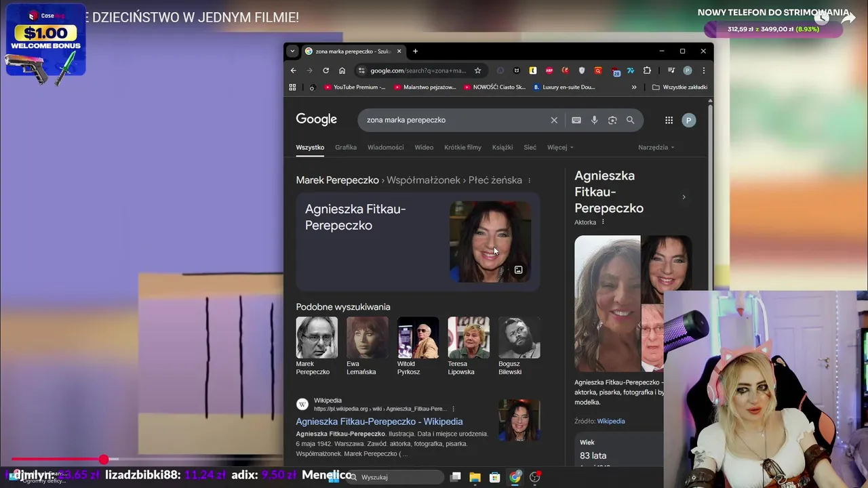Open Microsoft Store from the taskbar
The width and height of the screenshot is (868, 488).
(495, 477)
